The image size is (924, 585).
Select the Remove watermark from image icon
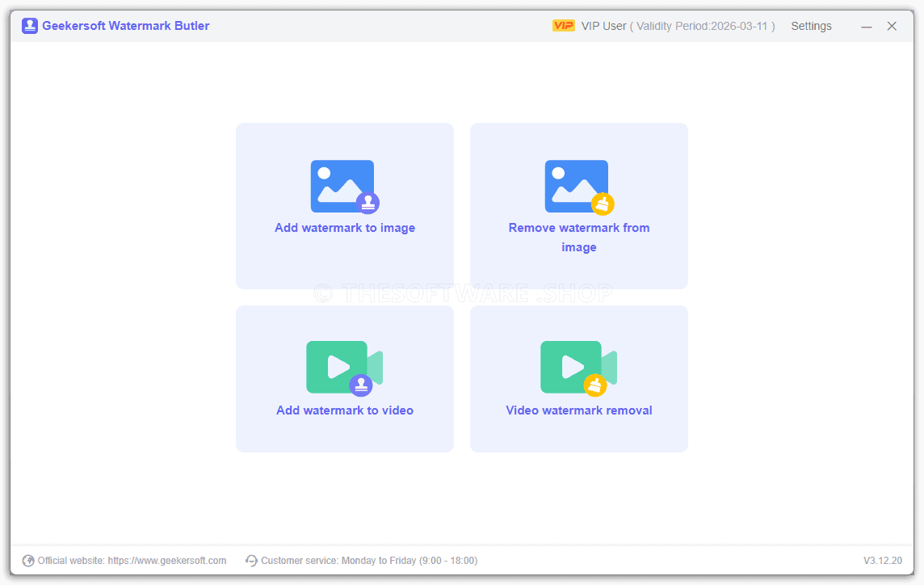tap(579, 187)
